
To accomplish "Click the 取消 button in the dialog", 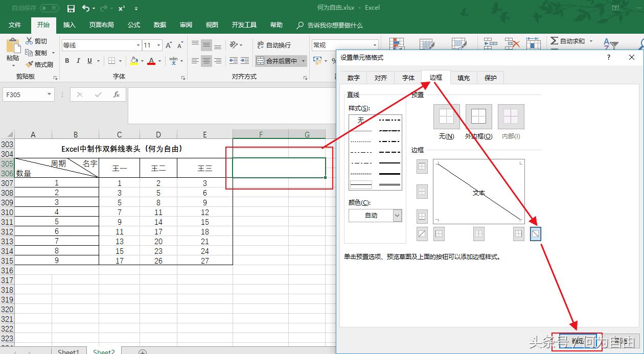I will point(622,341).
